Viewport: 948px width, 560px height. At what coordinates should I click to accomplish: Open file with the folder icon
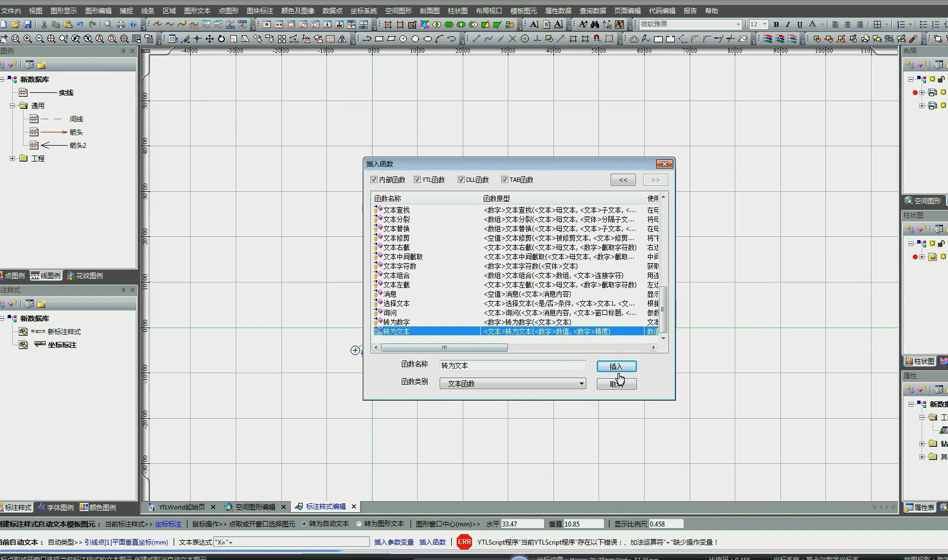point(15,24)
